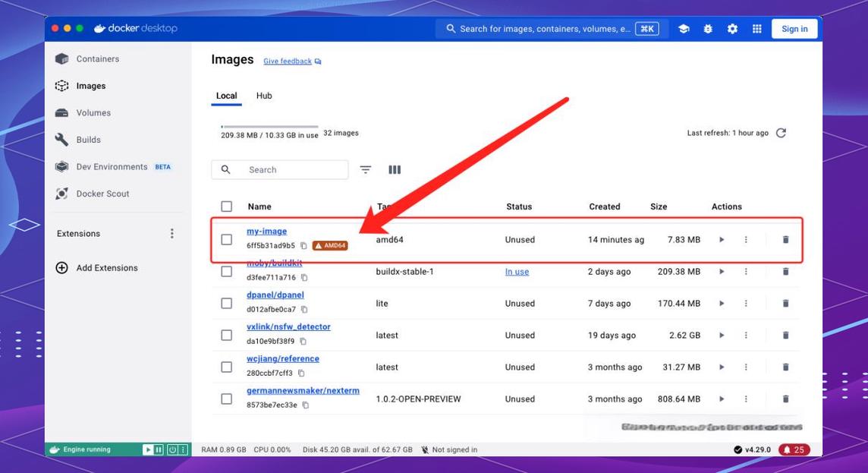Toggle the select-all checkbox in header
The height and width of the screenshot is (473, 868).
point(226,206)
